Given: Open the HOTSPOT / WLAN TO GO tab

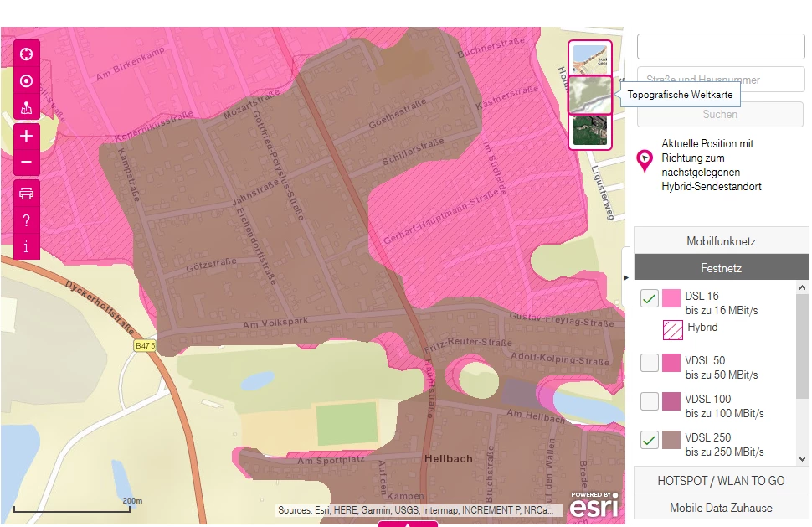Looking at the screenshot, I should point(721,480).
